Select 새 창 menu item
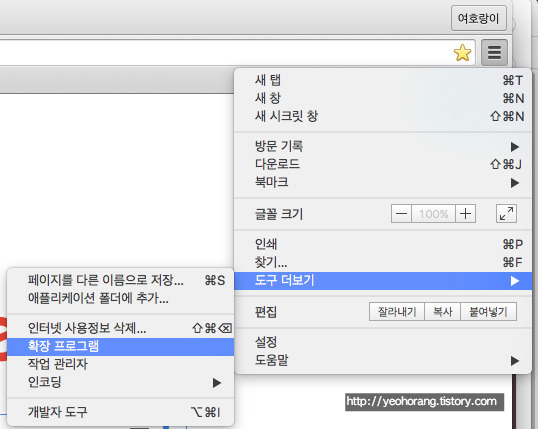This screenshot has height=429, width=538. [x=383, y=98]
